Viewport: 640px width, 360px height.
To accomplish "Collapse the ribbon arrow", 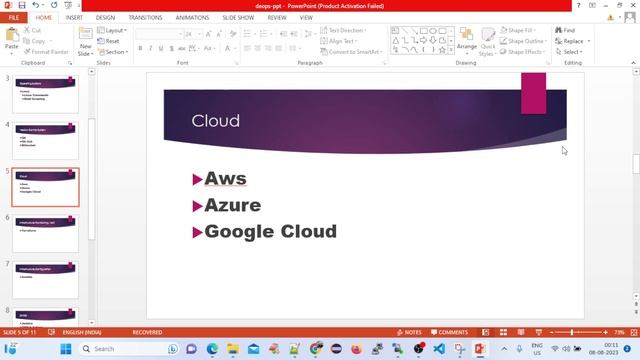I will [633, 63].
